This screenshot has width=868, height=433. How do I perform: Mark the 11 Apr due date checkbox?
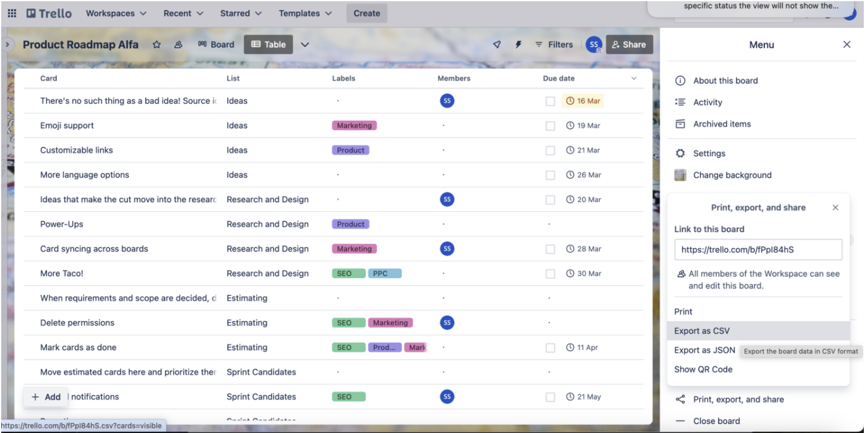(550, 347)
